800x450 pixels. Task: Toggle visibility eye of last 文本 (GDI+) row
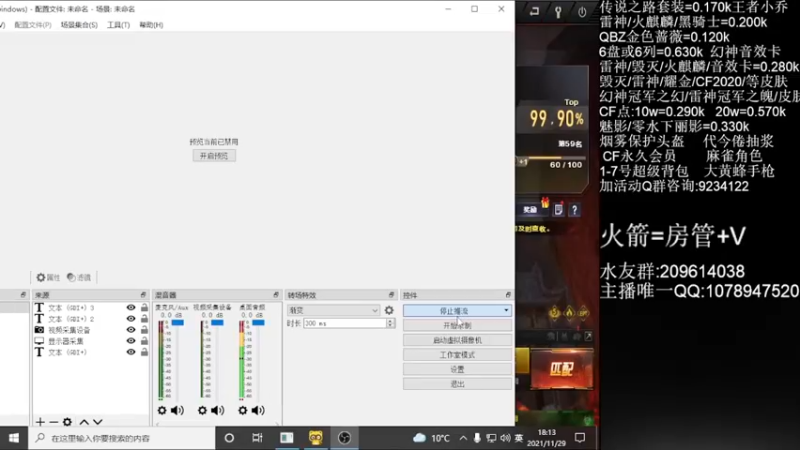click(131, 352)
